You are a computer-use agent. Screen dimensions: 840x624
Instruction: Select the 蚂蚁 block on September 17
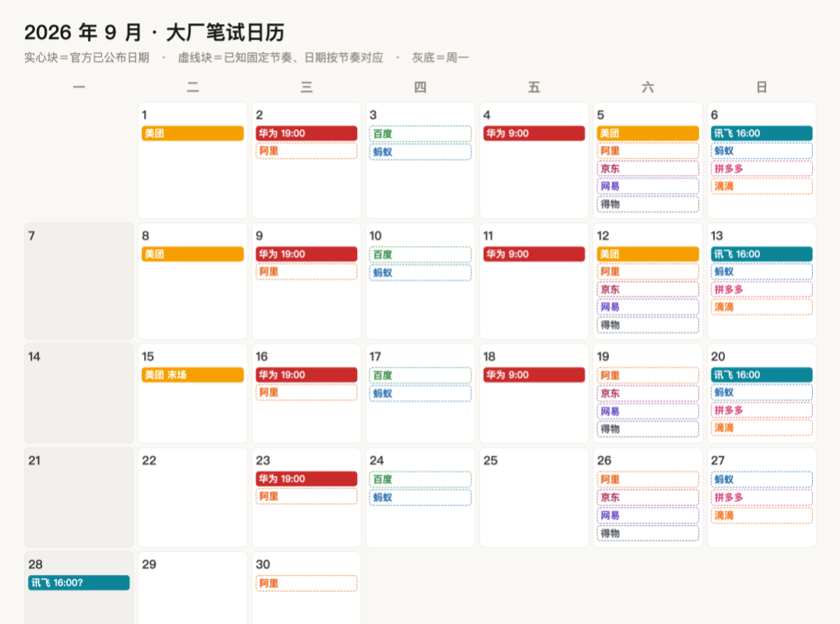coord(420,393)
